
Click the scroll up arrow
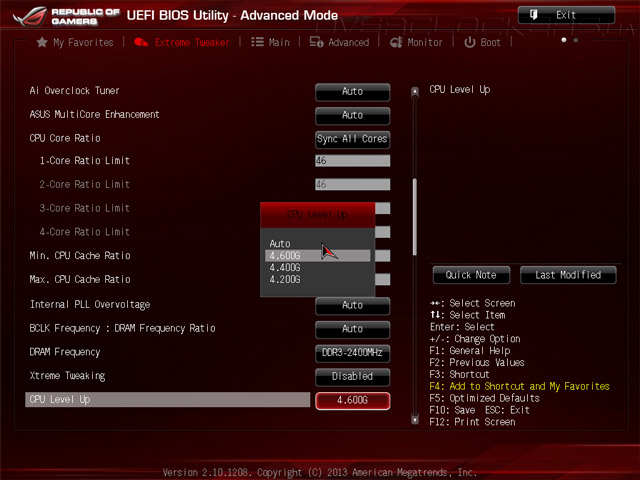tap(415, 92)
